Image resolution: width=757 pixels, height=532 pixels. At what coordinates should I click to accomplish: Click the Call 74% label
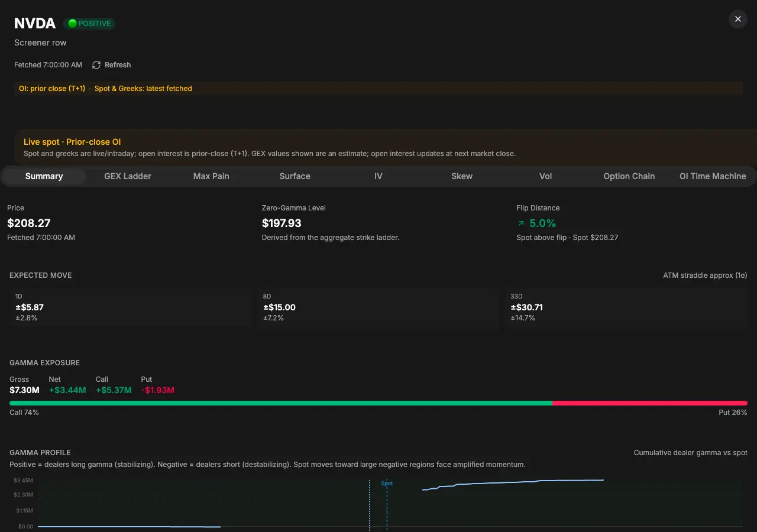tap(24, 413)
